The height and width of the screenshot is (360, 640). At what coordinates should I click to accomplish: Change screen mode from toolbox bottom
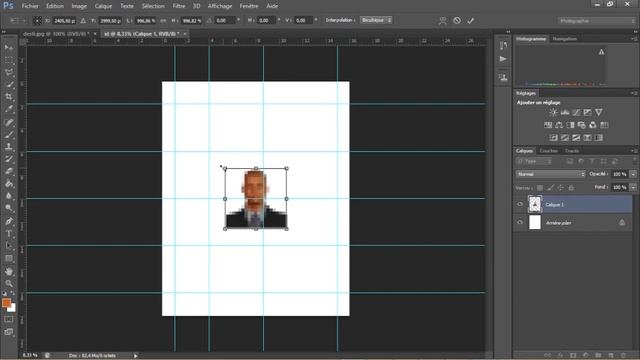click(9, 332)
